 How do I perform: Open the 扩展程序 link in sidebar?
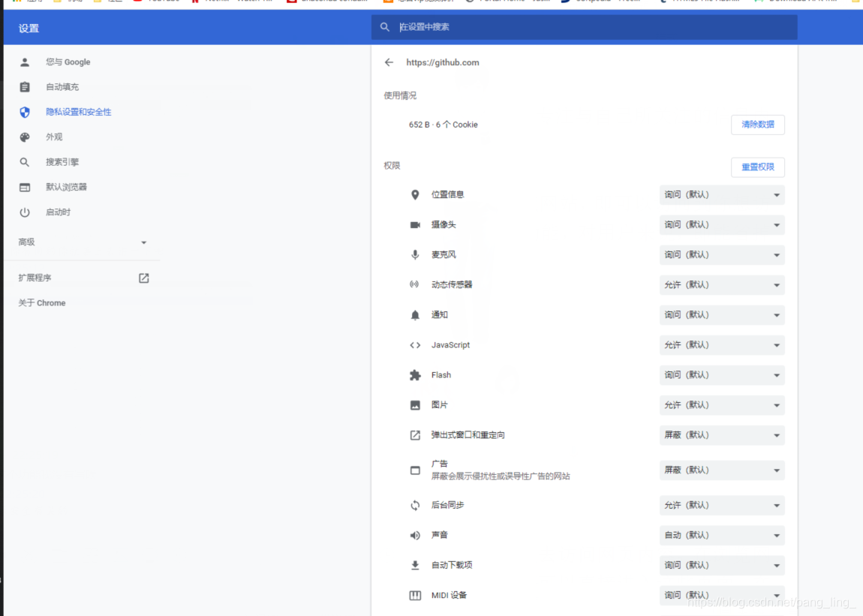coord(35,278)
